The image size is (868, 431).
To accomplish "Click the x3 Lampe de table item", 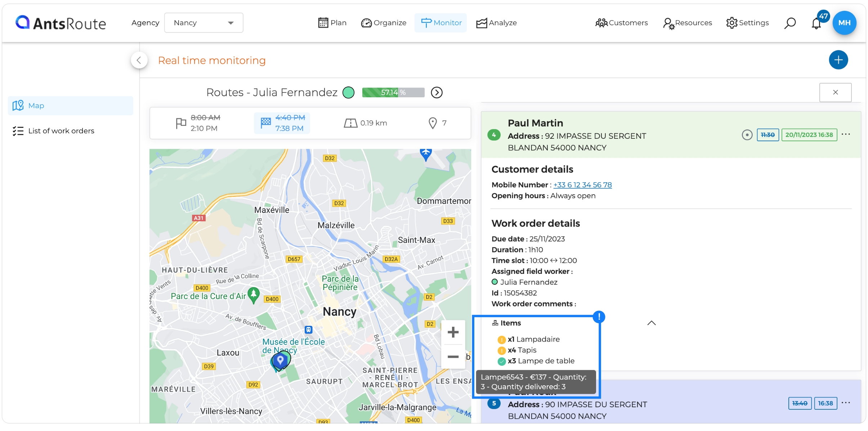I will click(541, 361).
